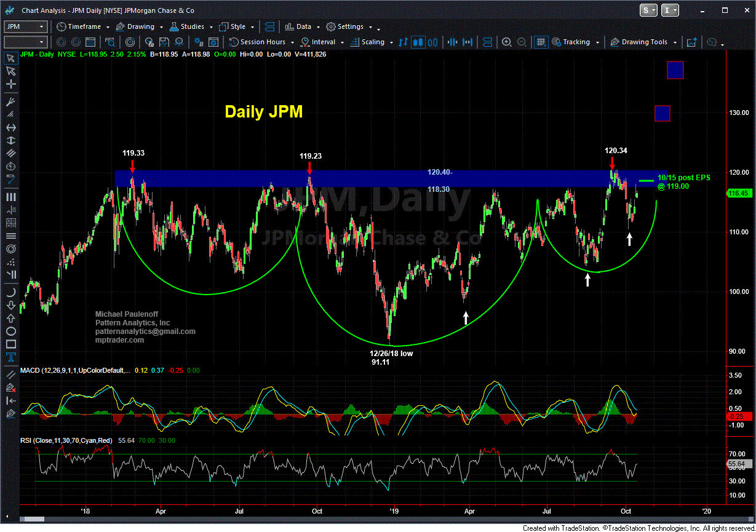
Task: Click the 119.23 peak price label
Action: [x=311, y=156]
